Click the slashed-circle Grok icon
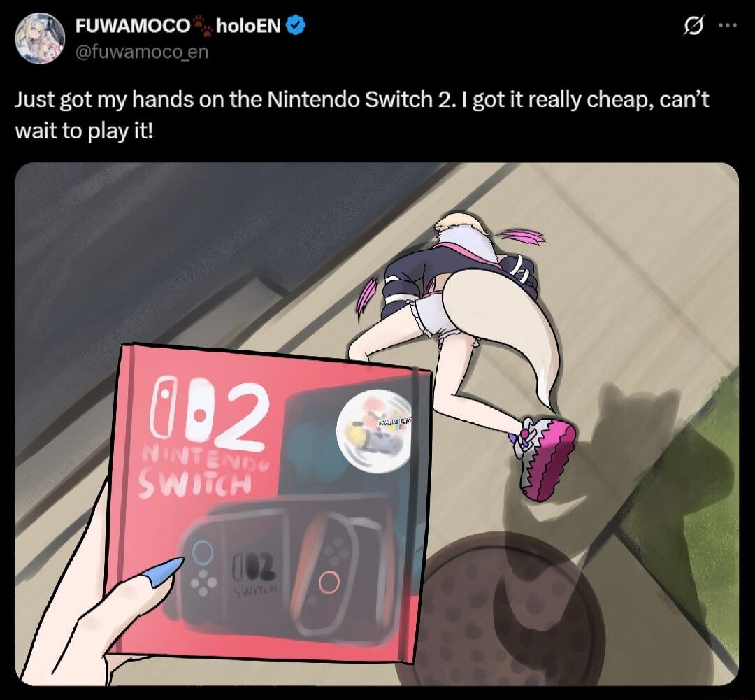The image size is (755, 700). click(x=694, y=26)
